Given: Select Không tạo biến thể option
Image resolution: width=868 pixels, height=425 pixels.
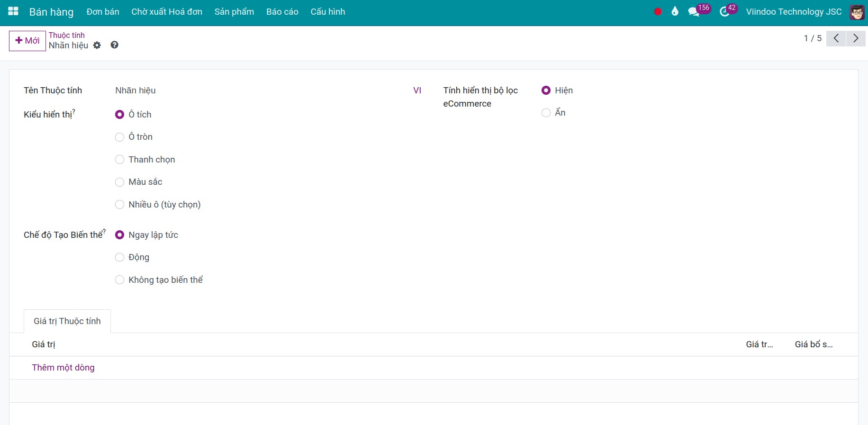Looking at the screenshot, I should click(x=120, y=280).
